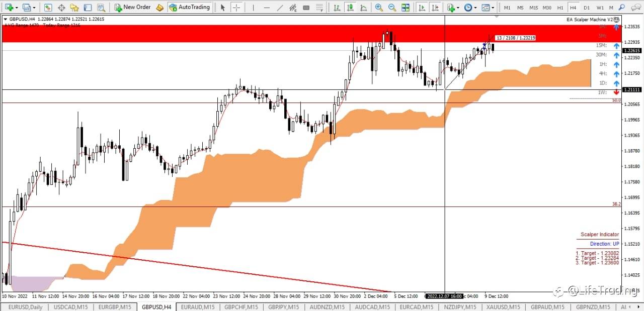This screenshot has width=644, height=311.
Task: Toggle the Terminal window icon
Action: (x=88, y=8)
